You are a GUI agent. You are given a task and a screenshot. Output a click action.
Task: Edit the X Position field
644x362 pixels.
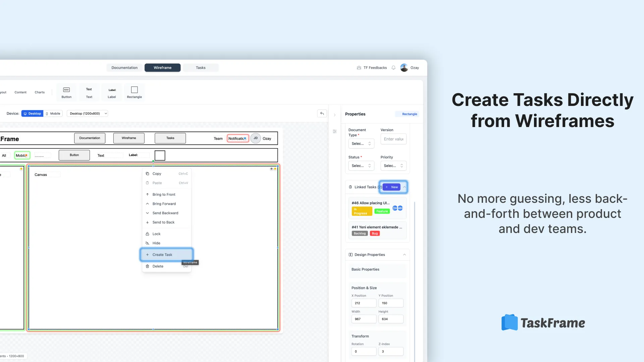coord(364,303)
